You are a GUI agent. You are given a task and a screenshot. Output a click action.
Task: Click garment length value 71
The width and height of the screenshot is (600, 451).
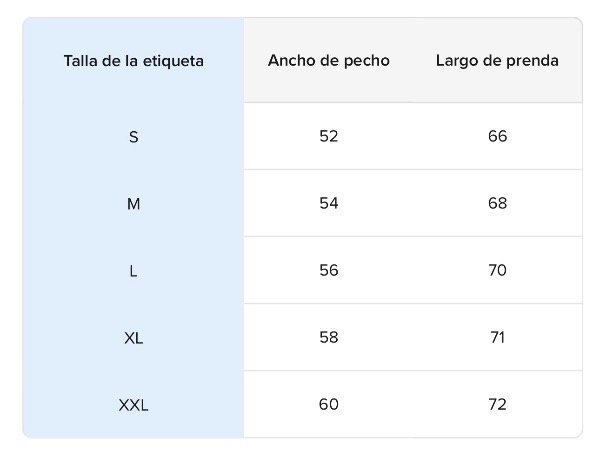coord(497,337)
